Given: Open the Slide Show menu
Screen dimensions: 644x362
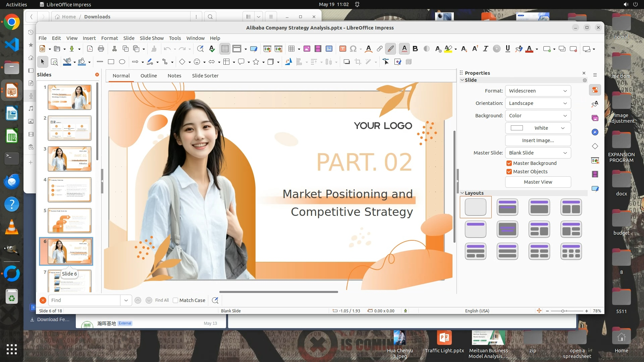Looking at the screenshot, I should [152, 38].
